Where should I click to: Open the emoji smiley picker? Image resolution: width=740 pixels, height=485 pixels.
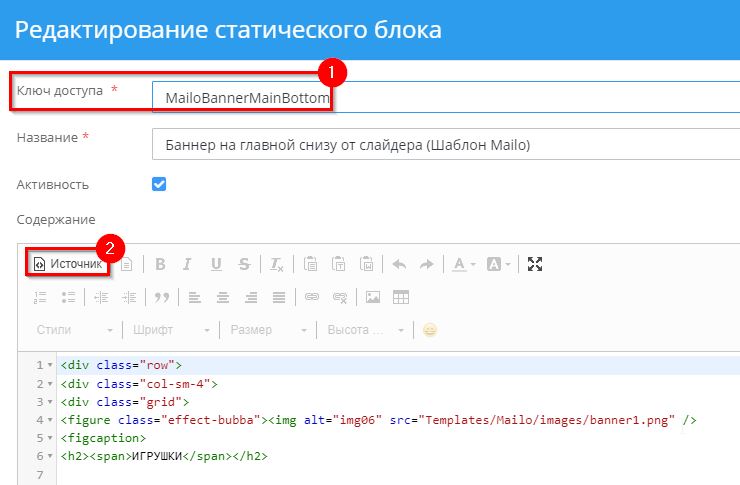[430, 330]
